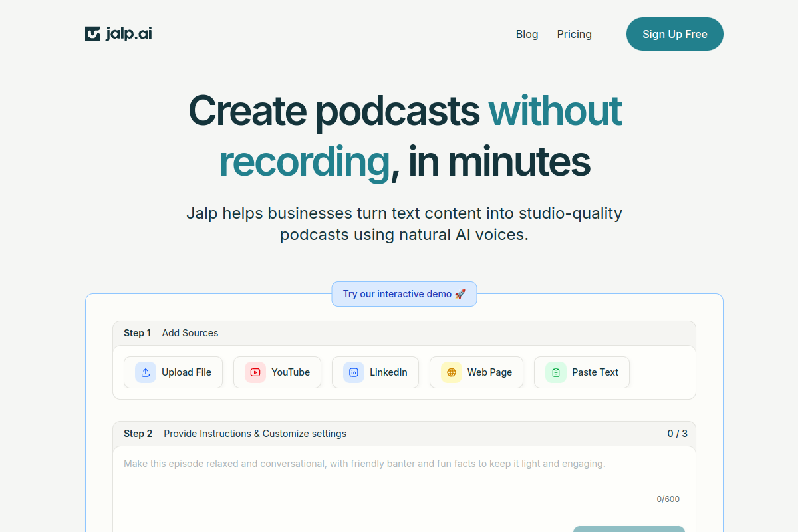Click the blue LinkedIn icon
The height and width of the screenshot is (532, 798).
click(x=354, y=372)
